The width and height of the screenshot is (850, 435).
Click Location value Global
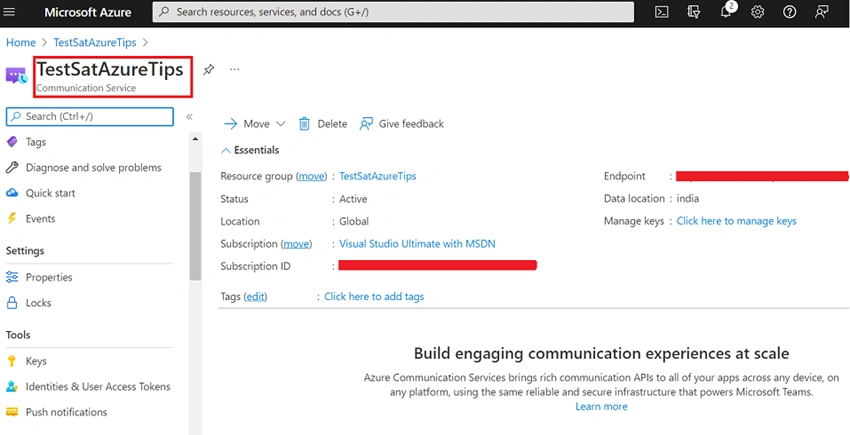tap(354, 221)
